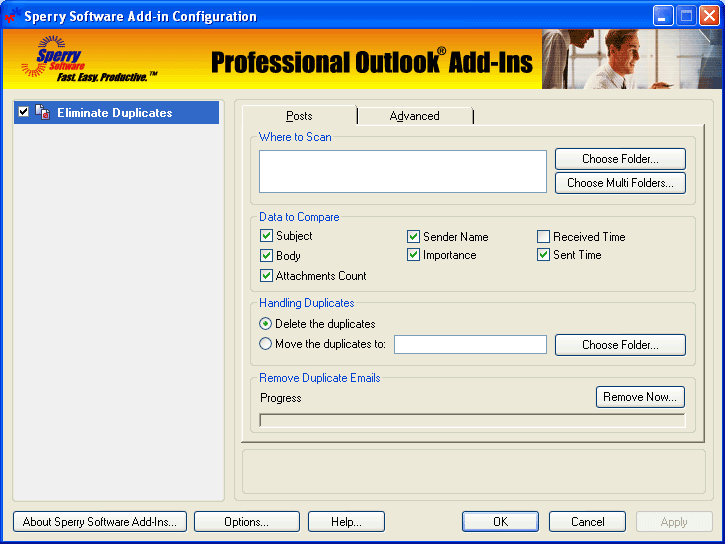The width and height of the screenshot is (725, 544).
Task: Click the Sperry Software logo in banner
Action: tap(88, 59)
